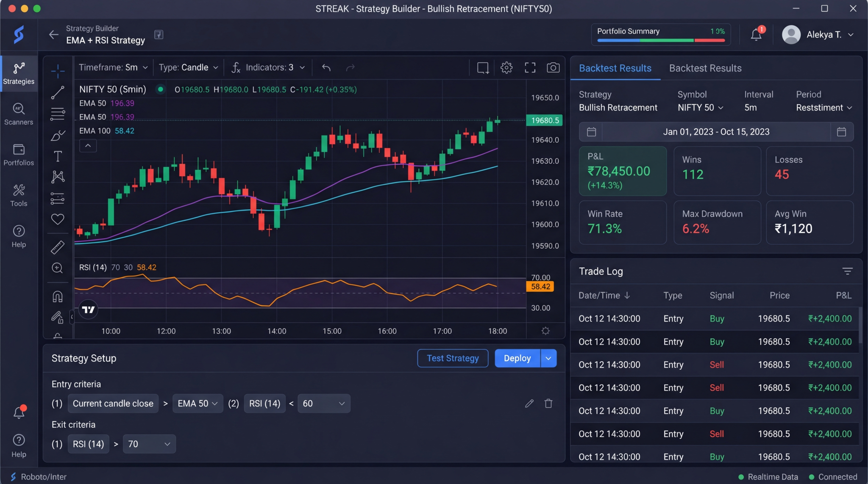Enter fullscreen chart mode

(x=530, y=68)
